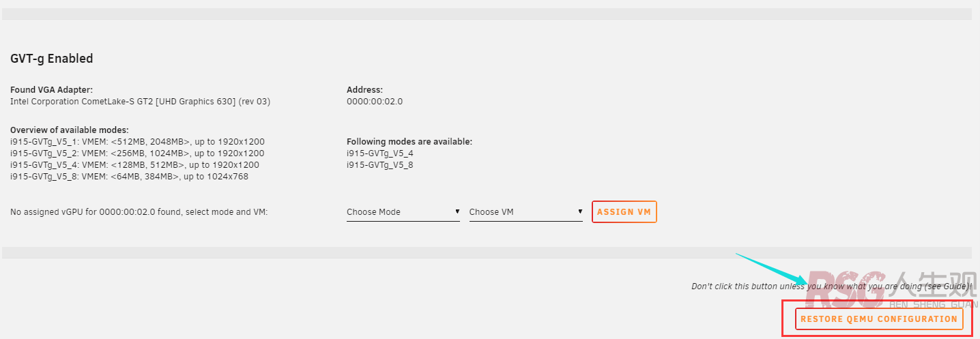Open the Choose VM dropdown
The image size is (980, 339).
coord(525,212)
